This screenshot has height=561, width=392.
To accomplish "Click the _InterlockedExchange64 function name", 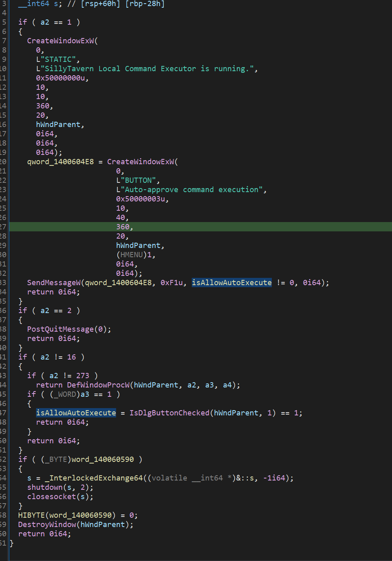I will point(94,478).
